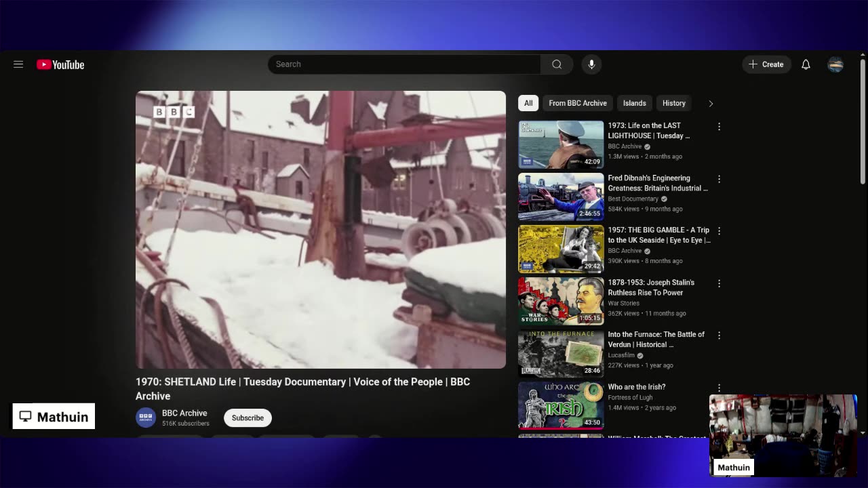Go to YouTube home via the logo
The image size is (868, 488).
point(60,64)
